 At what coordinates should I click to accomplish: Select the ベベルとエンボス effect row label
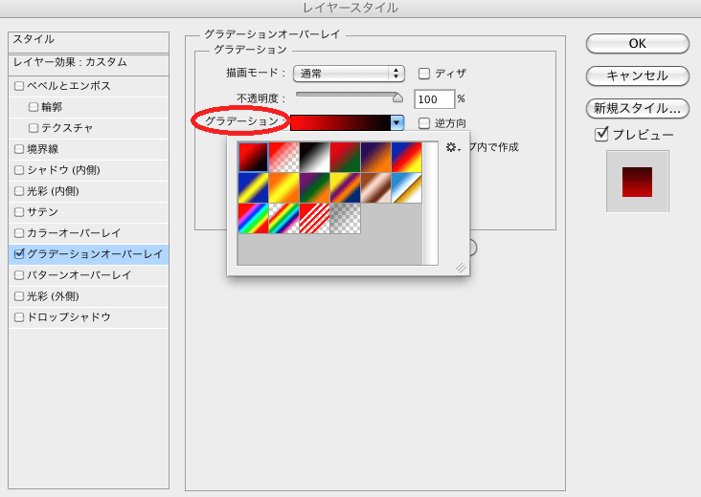[x=68, y=86]
